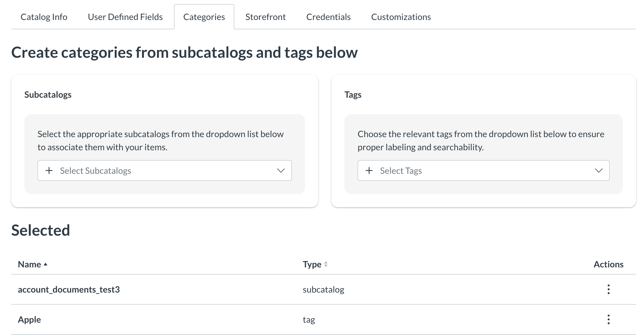The height and width of the screenshot is (335, 644).
Task: Go to the Storefront tab
Action: (x=265, y=17)
